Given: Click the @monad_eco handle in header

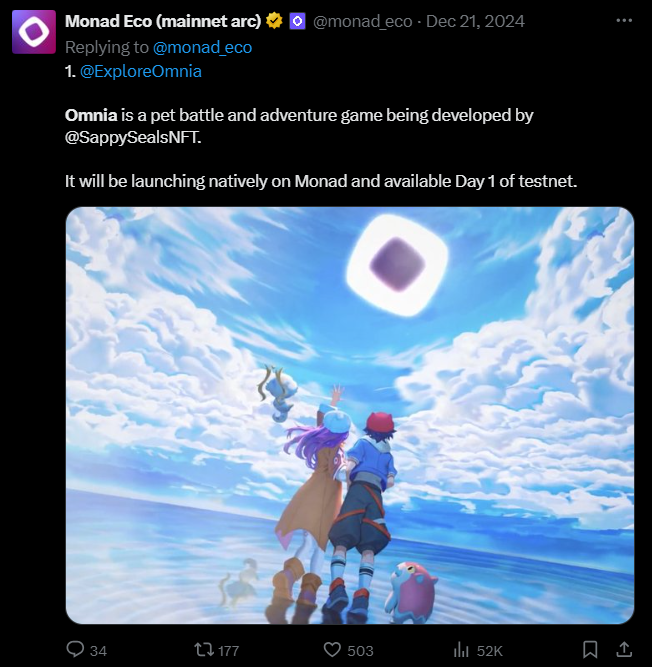Looking at the screenshot, I should [363, 21].
